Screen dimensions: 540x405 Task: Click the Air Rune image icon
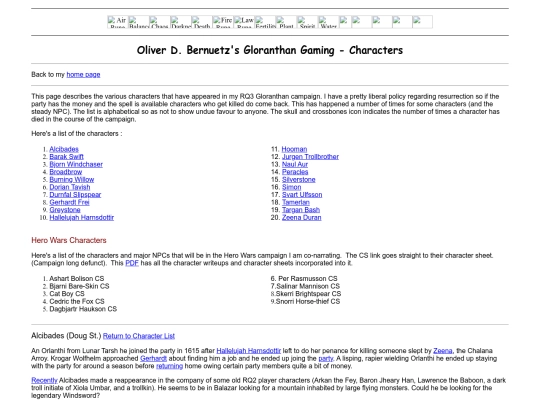(x=118, y=22)
